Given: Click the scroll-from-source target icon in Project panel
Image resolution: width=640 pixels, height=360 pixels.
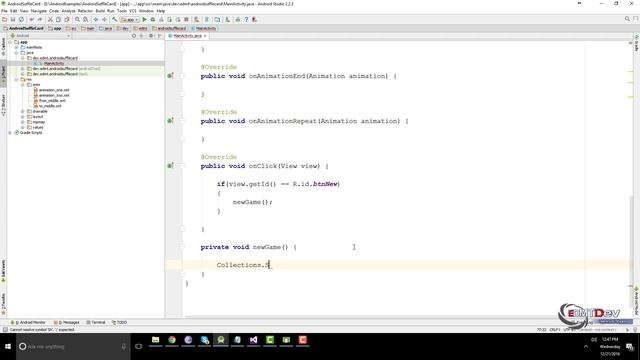Looking at the screenshot, I should (x=134, y=36).
